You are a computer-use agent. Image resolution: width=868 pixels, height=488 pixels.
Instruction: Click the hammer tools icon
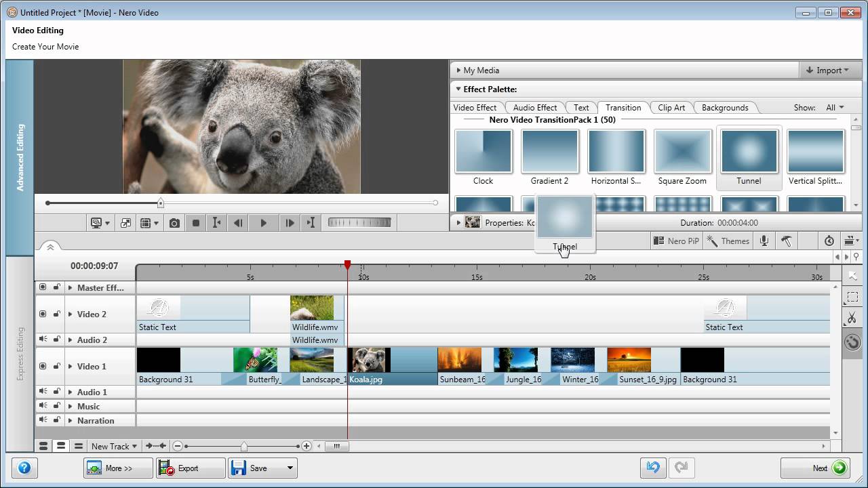pos(787,241)
